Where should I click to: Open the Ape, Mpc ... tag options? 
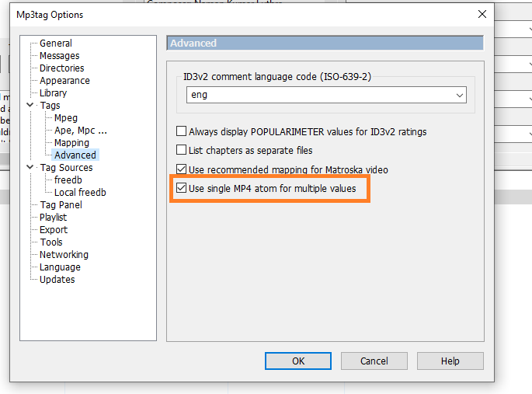pos(81,131)
